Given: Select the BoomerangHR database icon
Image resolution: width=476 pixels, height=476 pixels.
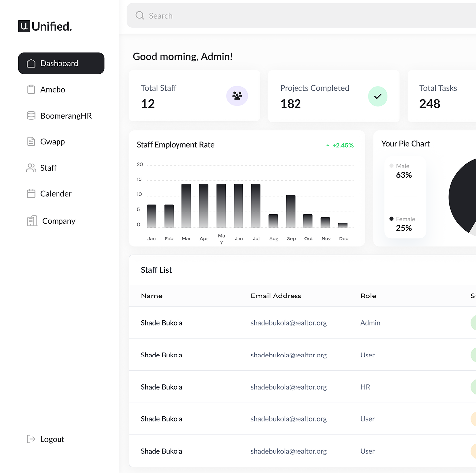Looking at the screenshot, I should pos(31,116).
